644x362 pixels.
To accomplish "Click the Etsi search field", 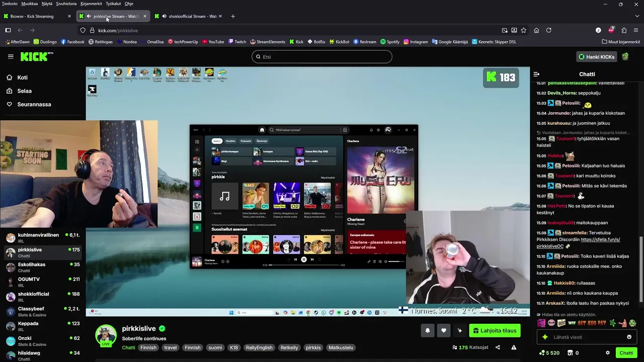I will 322,57.
